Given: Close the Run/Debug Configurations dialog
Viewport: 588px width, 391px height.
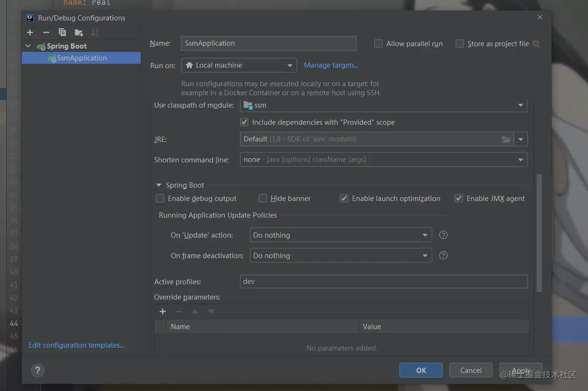Looking at the screenshot, I should click(539, 17).
